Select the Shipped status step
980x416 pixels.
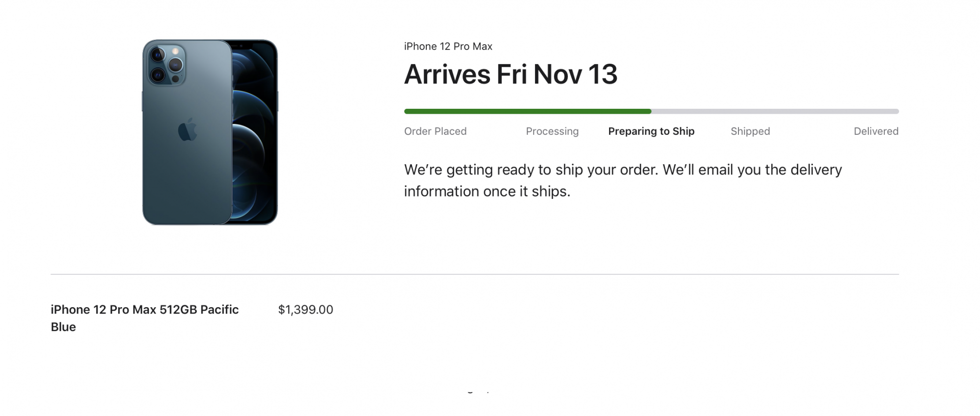750,131
